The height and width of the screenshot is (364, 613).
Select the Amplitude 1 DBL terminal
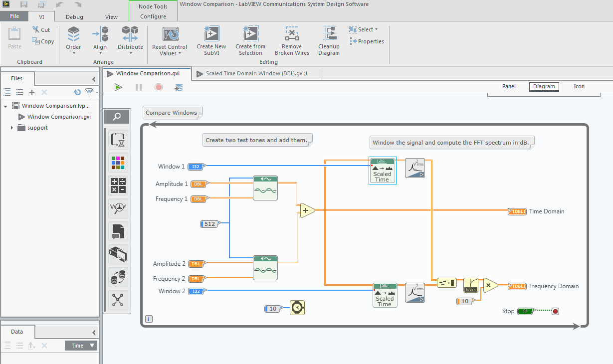click(200, 184)
